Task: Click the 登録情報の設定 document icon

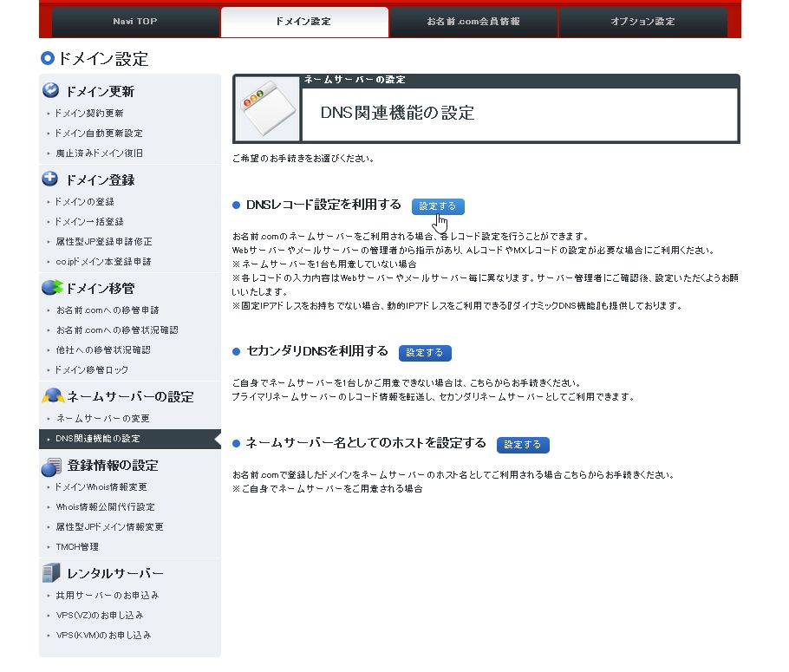Action: [x=51, y=466]
